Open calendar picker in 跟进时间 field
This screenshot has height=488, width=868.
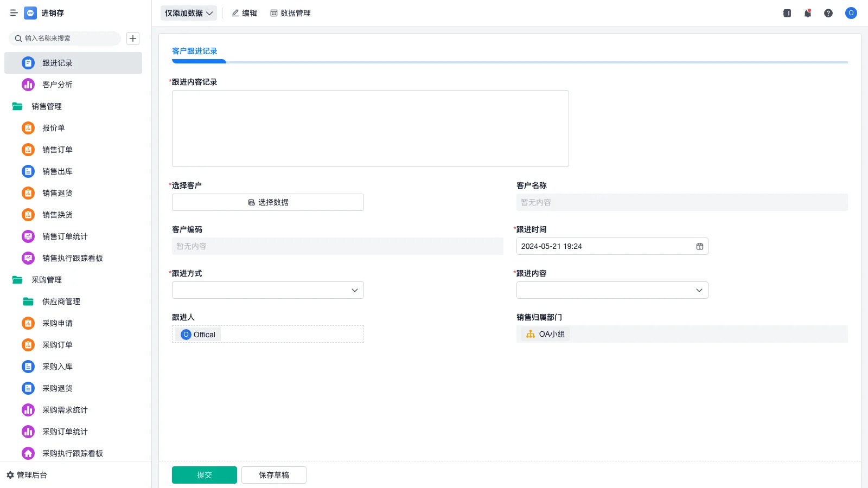(700, 246)
